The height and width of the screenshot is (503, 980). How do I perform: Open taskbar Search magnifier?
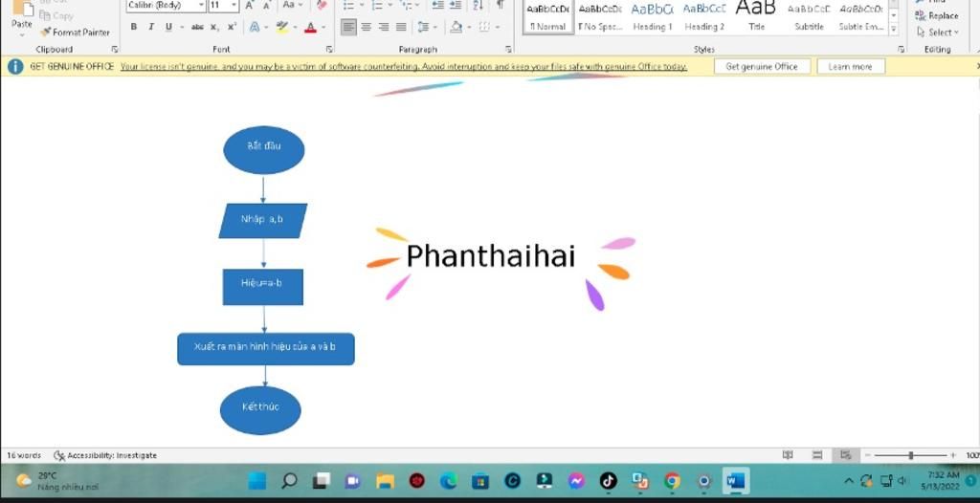click(x=289, y=480)
